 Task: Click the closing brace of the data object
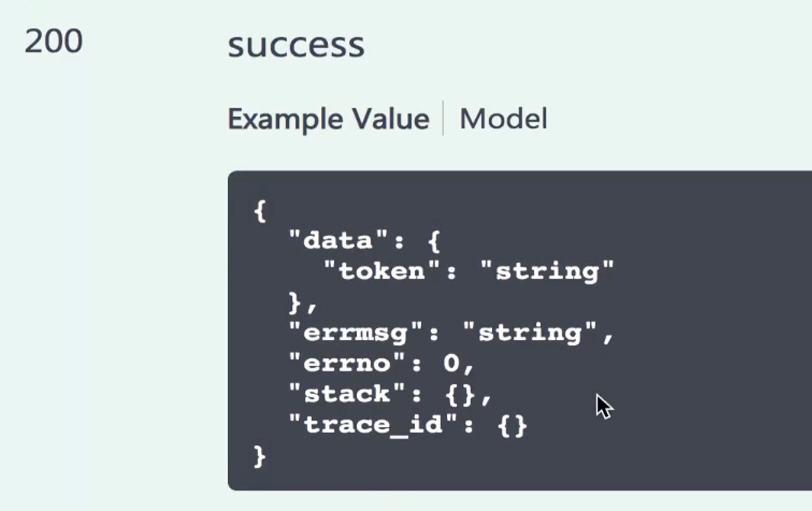296,302
